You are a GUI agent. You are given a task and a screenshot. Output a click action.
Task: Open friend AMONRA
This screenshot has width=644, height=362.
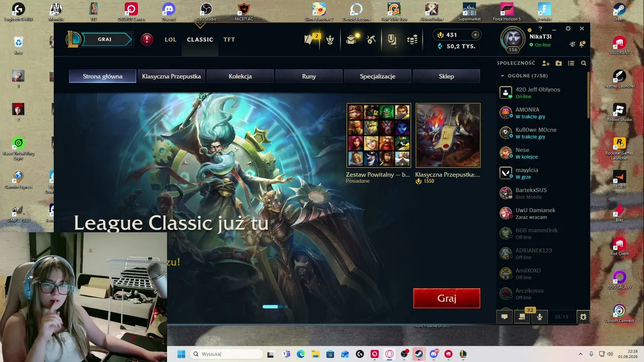pos(542,113)
